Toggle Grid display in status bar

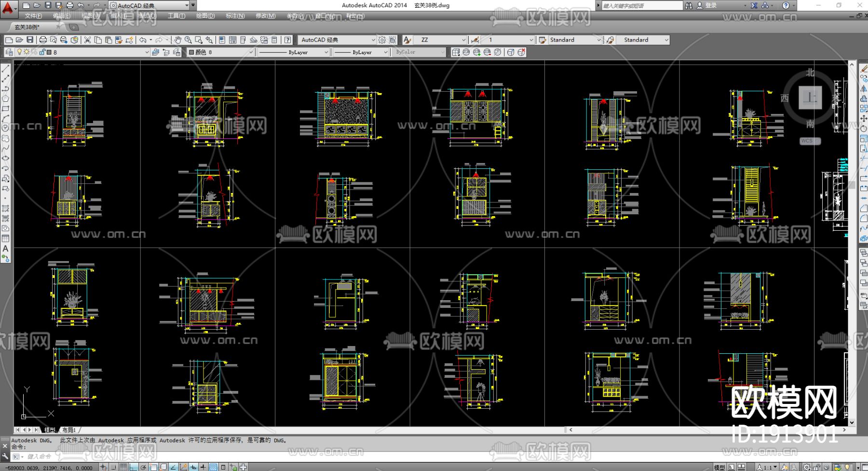(123, 467)
